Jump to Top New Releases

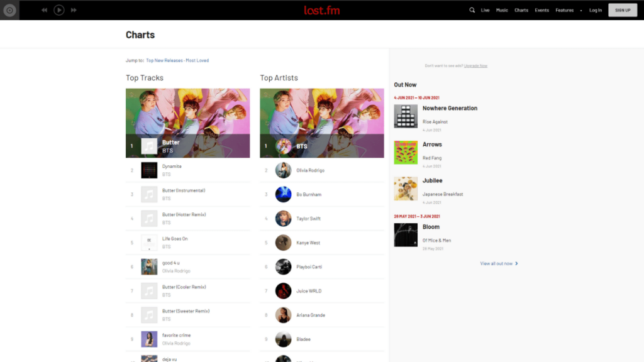coord(164,60)
